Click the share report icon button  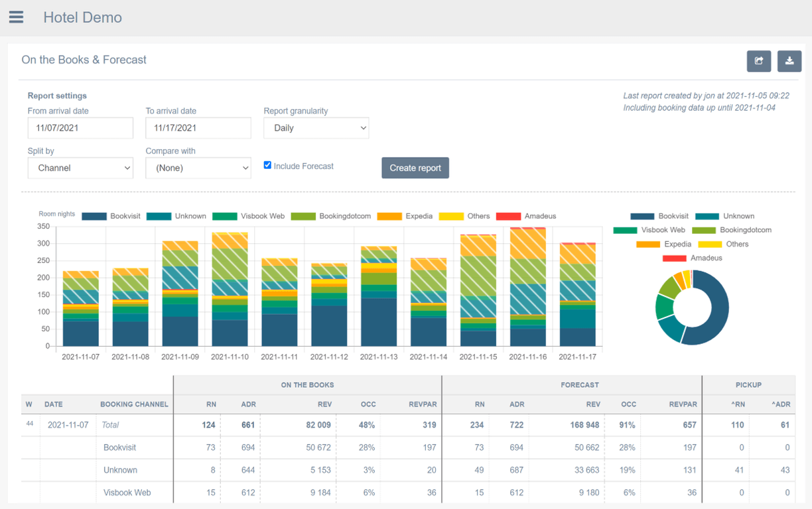759,60
